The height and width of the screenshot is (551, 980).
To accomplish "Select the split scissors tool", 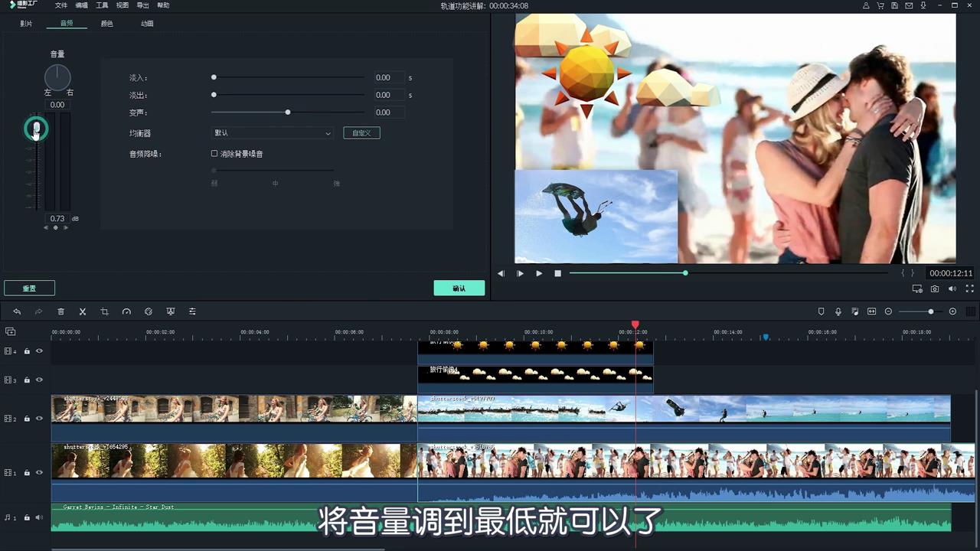I will (x=83, y=311).
